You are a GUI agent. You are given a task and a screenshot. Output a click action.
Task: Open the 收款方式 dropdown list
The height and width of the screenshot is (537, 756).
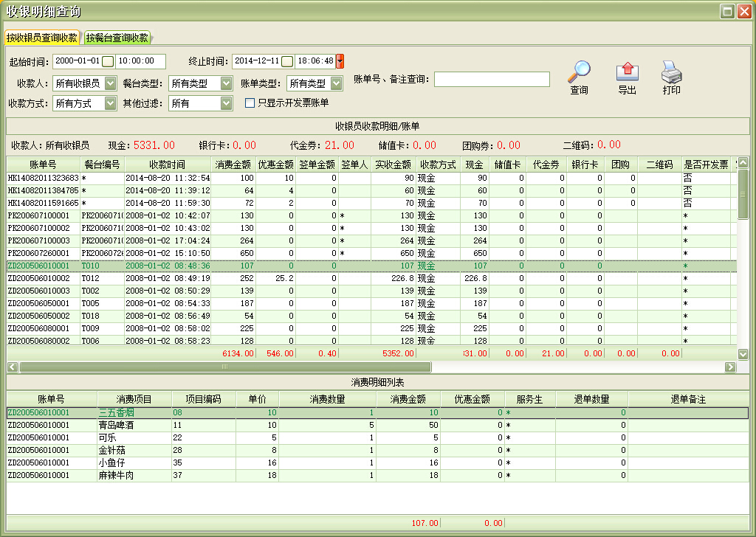coord(110,103)
